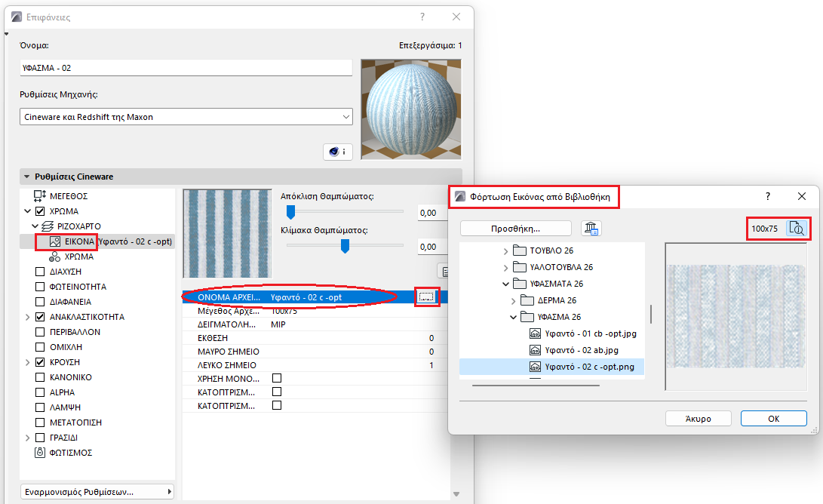Collapse the ΡΙΖΟΧΑΡΤΟ tree node

[35, 226]
